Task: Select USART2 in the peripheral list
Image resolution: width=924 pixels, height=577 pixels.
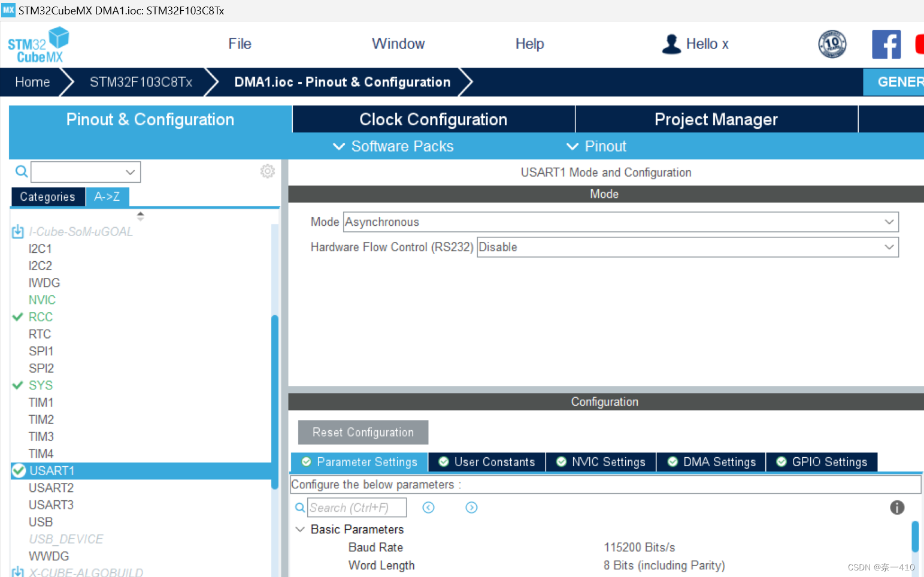Action: (x=51, y=488)
